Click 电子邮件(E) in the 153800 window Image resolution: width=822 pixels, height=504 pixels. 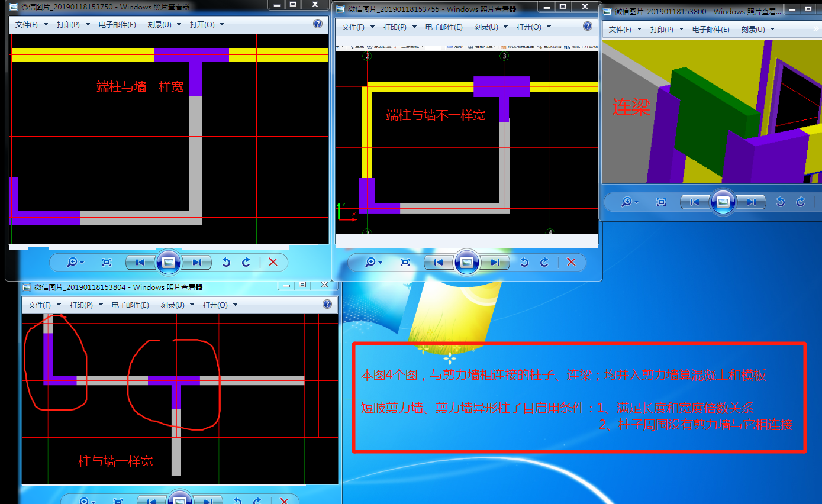[x=711, y=29]
